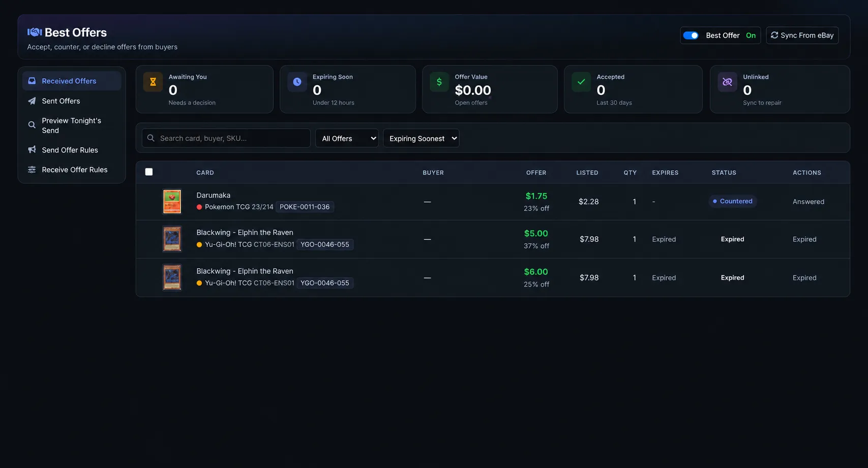
Task: Click the 37% off discount text
Action: click(x=536, y=246)
